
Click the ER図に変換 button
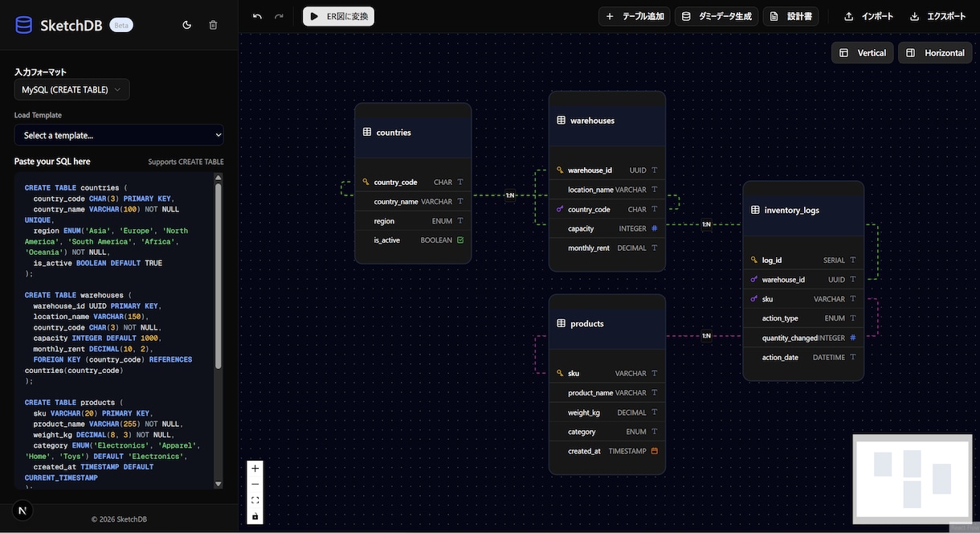pos(338,16)
